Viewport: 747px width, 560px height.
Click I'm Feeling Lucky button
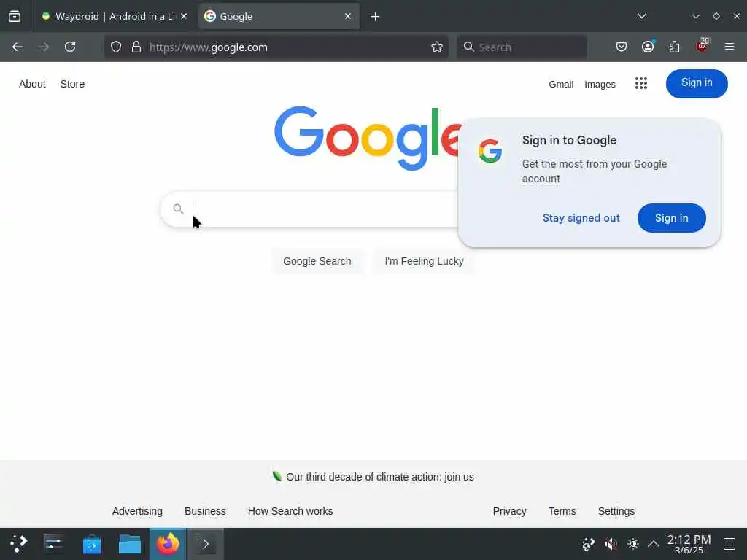point(424,261)
